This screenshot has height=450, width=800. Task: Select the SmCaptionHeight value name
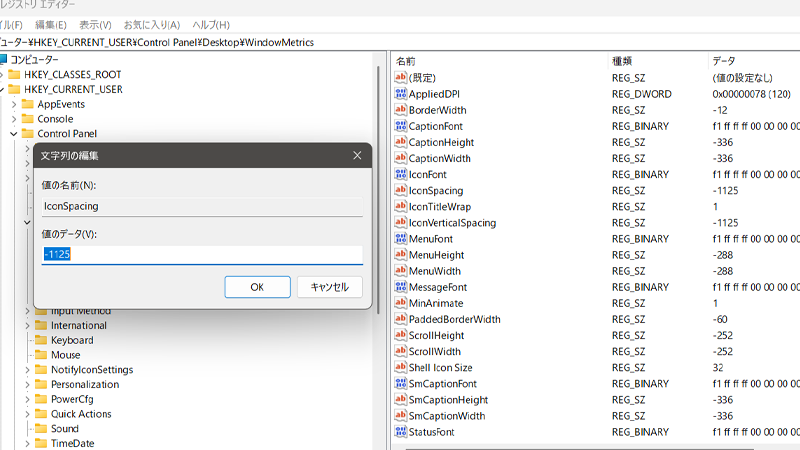[448, 399]
